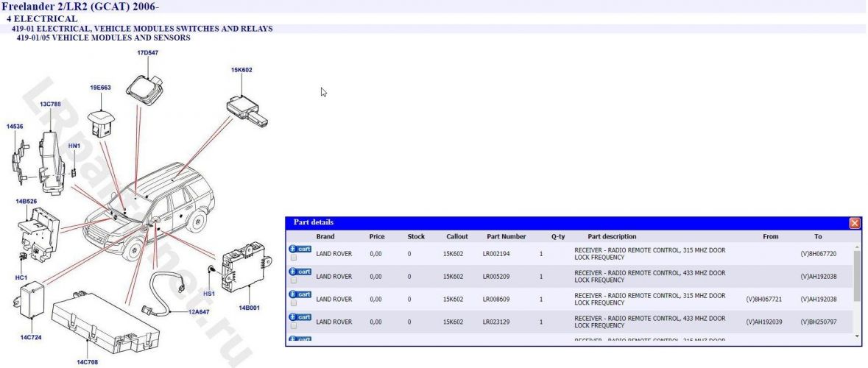Select callout HS1 in the diagram
868x368 pixels.
(x=208, y=293)
